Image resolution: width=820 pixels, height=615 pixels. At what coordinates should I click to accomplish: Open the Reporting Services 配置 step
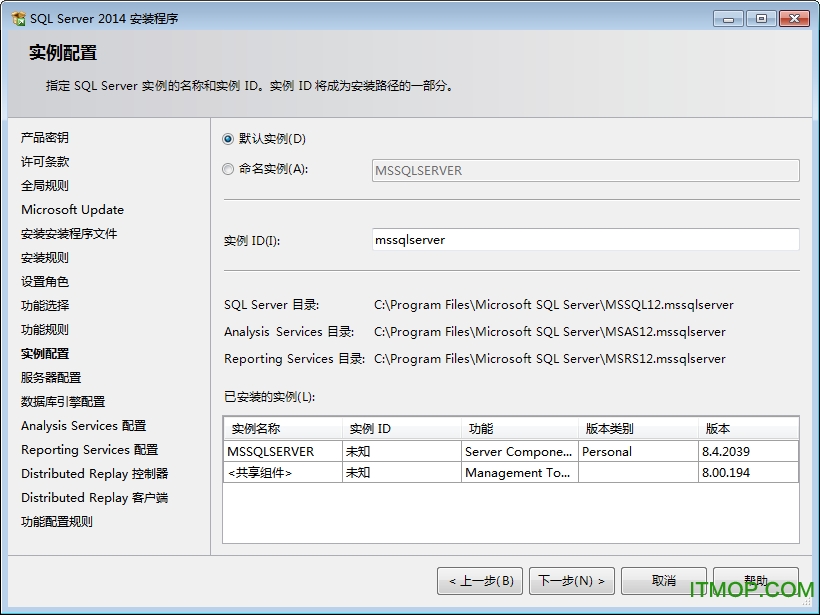click(x=89, y=450)
